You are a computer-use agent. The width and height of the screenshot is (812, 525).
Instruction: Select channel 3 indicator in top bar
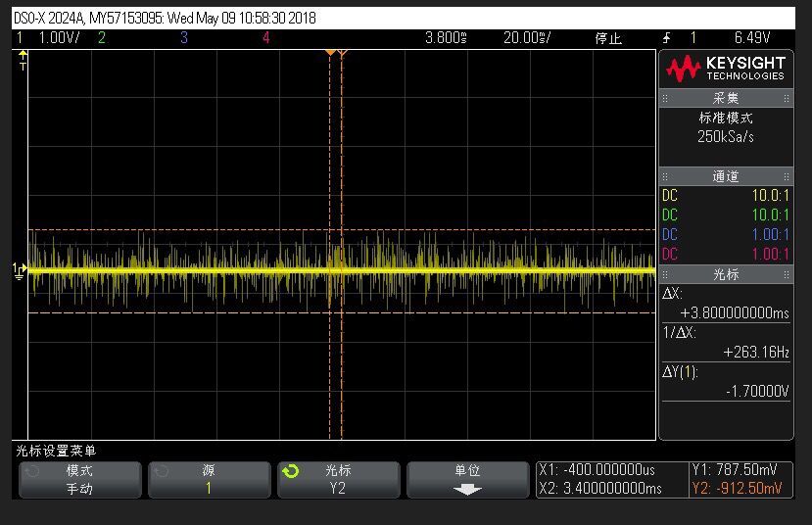pos(184,38)
